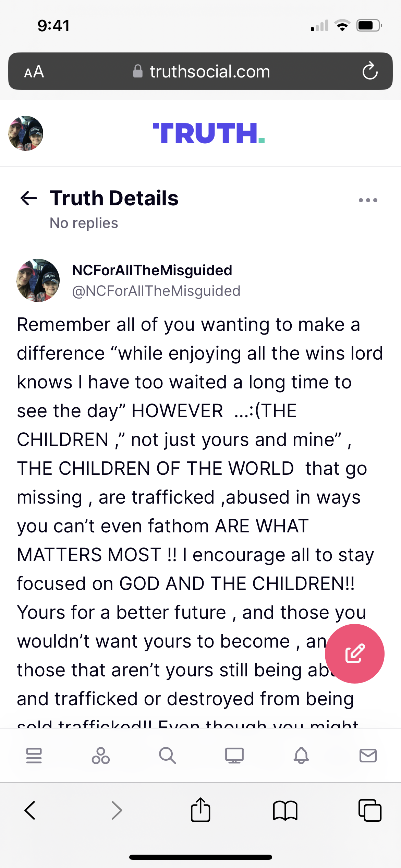Open Safari bookmarks book icon

click(x=285, y=810)
